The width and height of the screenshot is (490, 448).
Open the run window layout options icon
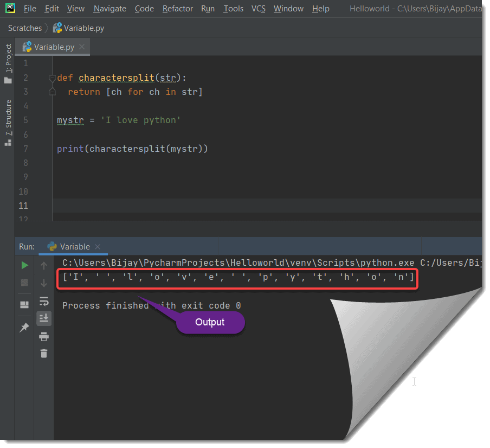24,304
